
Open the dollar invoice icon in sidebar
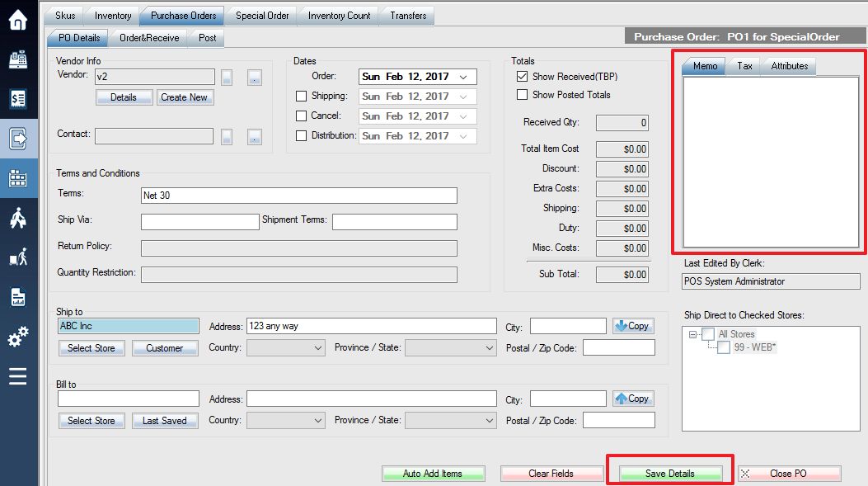click(x=17, y=99)
